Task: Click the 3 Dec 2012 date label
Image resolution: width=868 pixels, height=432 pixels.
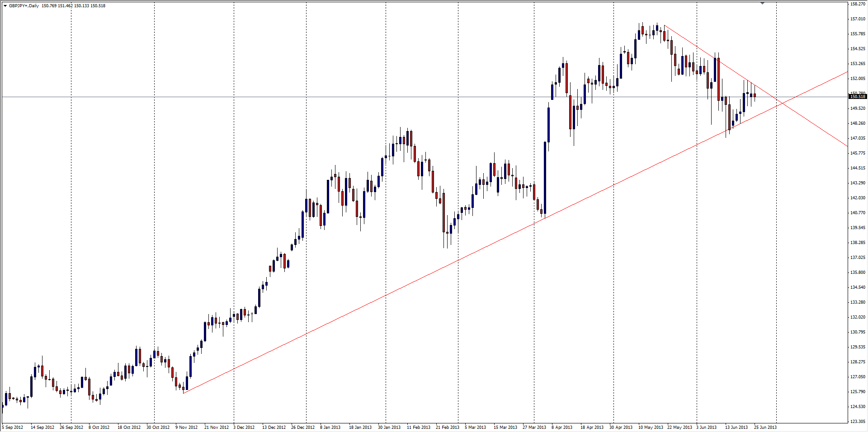Action: coord(244,427)
